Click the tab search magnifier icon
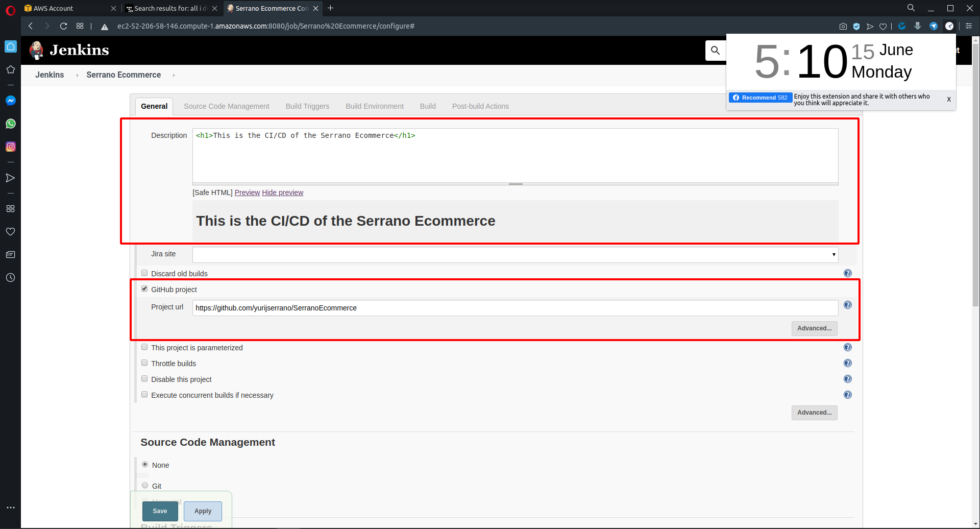The height and width of the screenshot is (529, 980). coord(911,8)
